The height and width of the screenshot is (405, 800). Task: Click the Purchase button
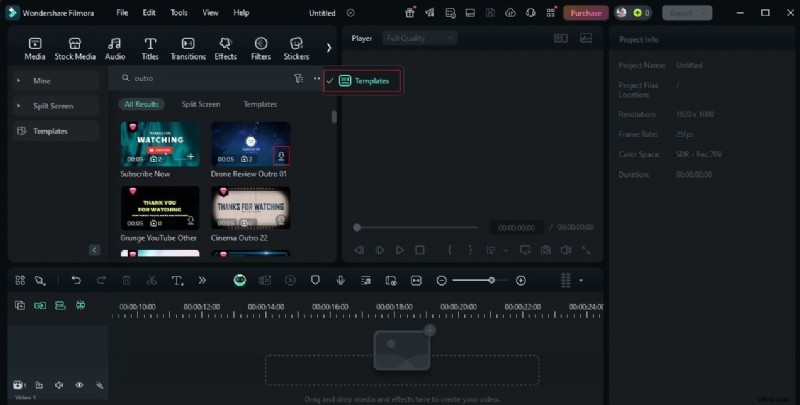point(586,13)
